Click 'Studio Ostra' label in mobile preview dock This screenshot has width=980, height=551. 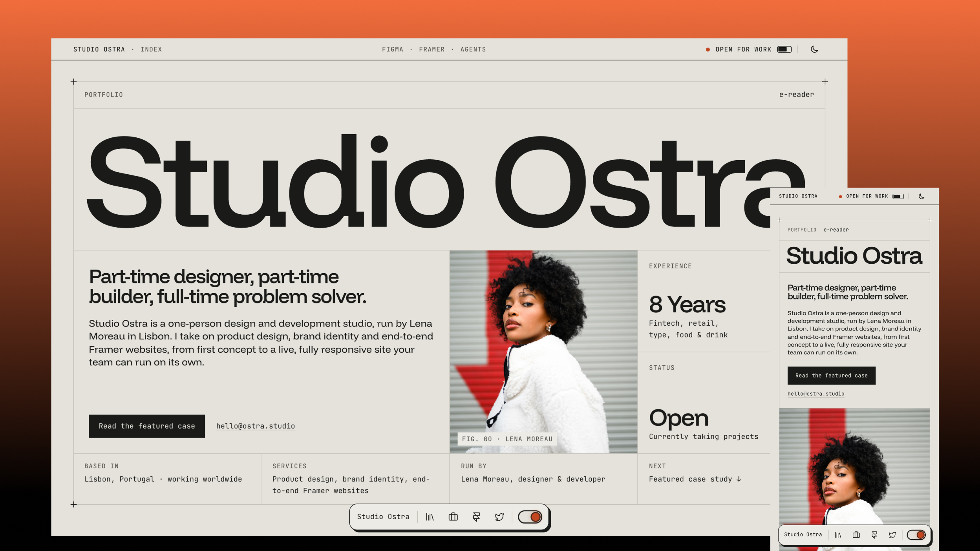click(x=803, y=535)
